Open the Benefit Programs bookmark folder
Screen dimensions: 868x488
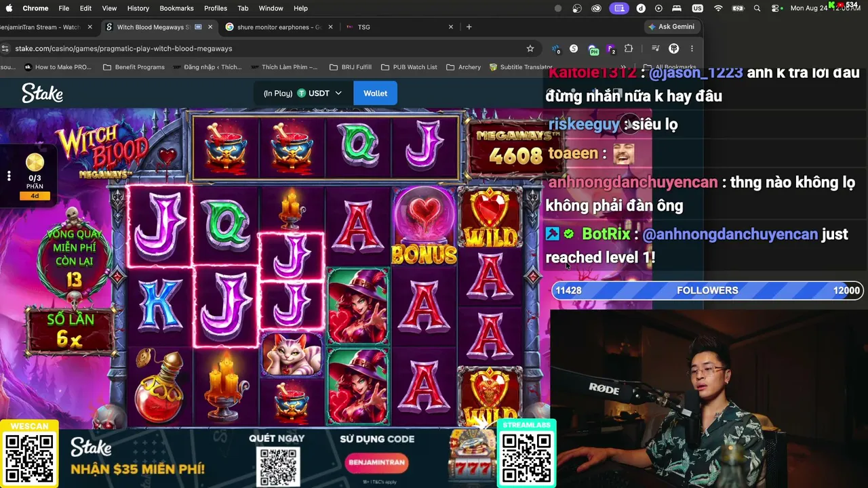pos(134,67)
